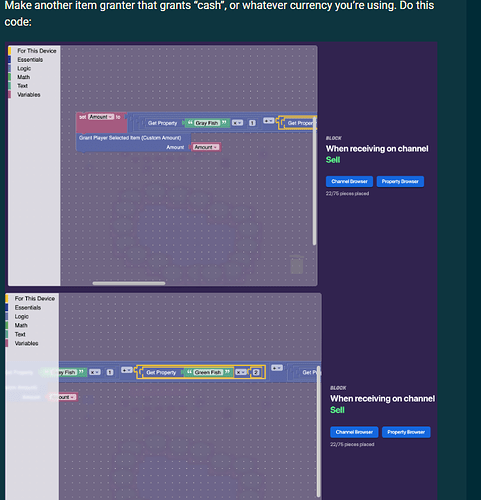
Task: Open the Math category in lower editor
Action: [x=21, y=325]
